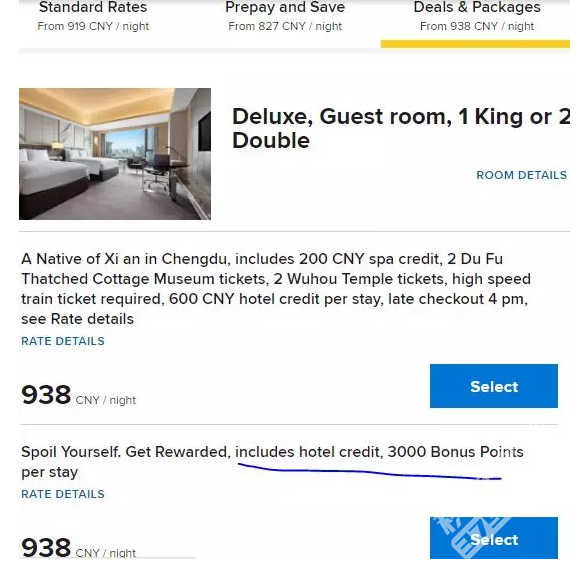Click the yellow active tab indicator bar
This screenshot has height=567, width=586.
475,44
